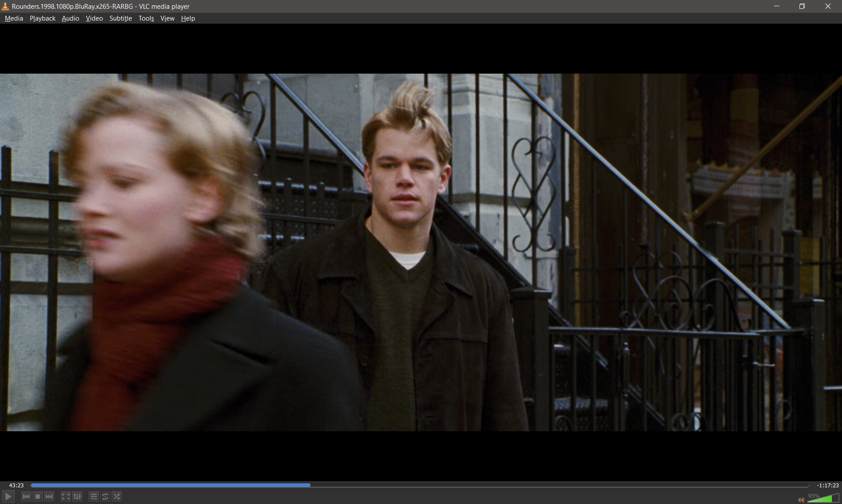Adjust the green volume slider
842x504 pixels.
823,497
